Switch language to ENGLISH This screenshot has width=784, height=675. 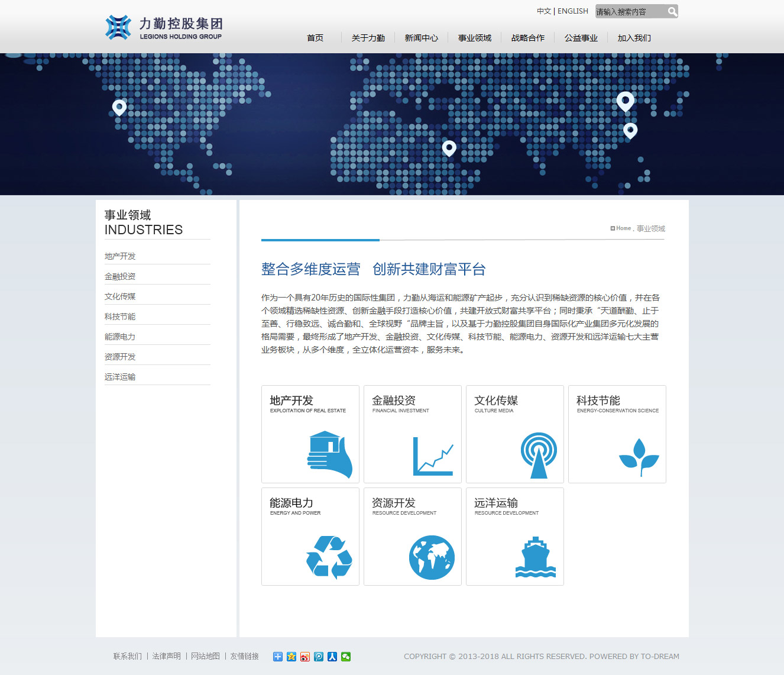[572, 11]
